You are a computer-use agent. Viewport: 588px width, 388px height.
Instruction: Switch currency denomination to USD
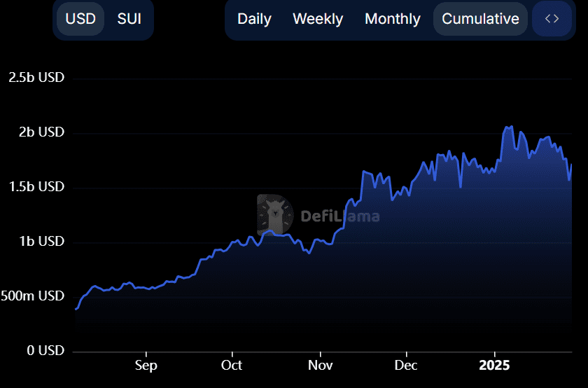tap(80, 19)
